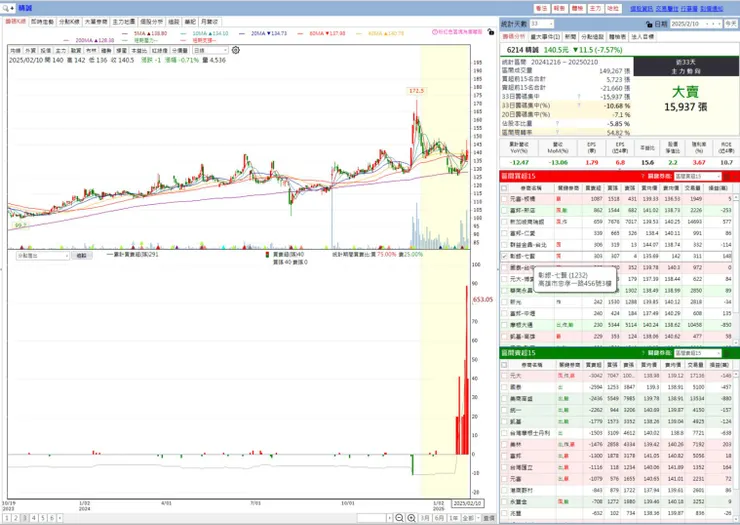Image resolution: width=740 pixels, height=525 pixels.
Task: Select the 元大 row in sell table
Action: click(616, 376)
